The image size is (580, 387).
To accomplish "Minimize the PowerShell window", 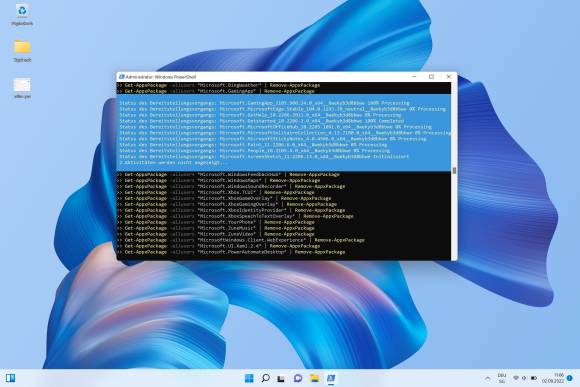I will [414, 77].
